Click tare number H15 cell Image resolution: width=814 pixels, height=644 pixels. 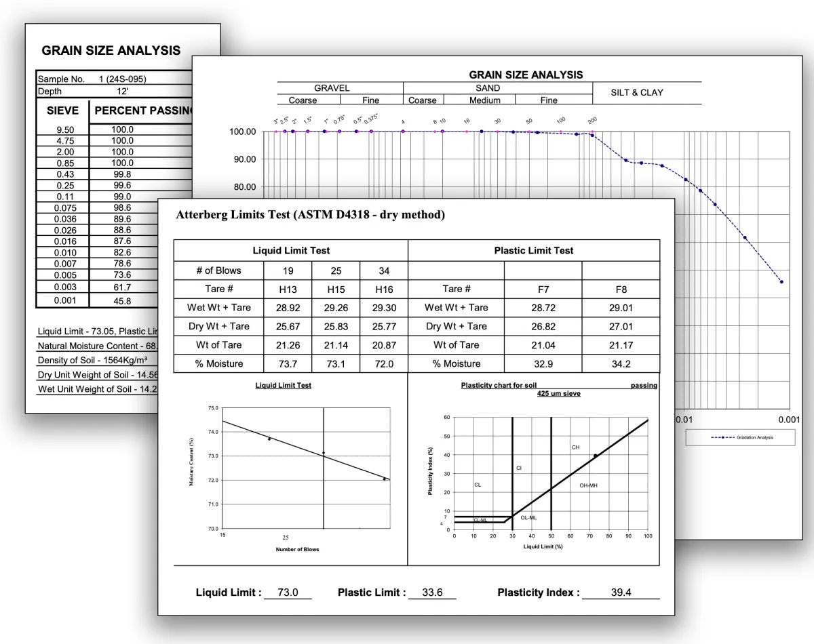[336, 289]
